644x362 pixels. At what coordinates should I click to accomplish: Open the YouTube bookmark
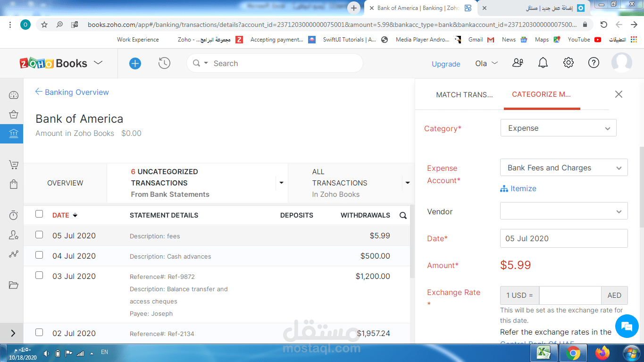585,40
